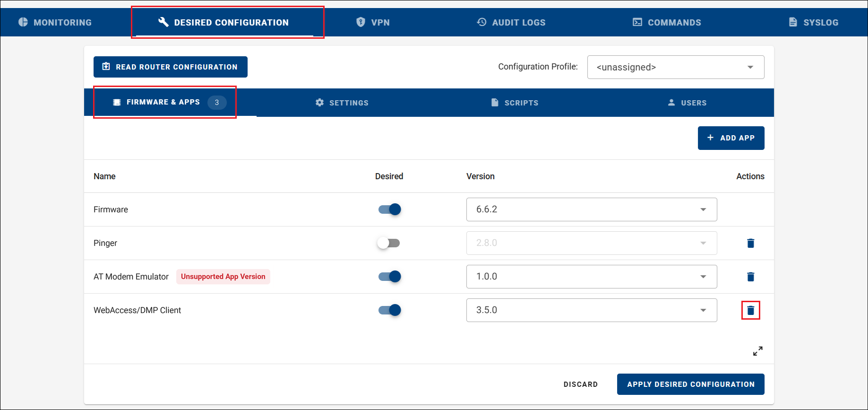Show the Scripts sub-tab
This screenshot has width=868, height=410.
tap(515, 103)
